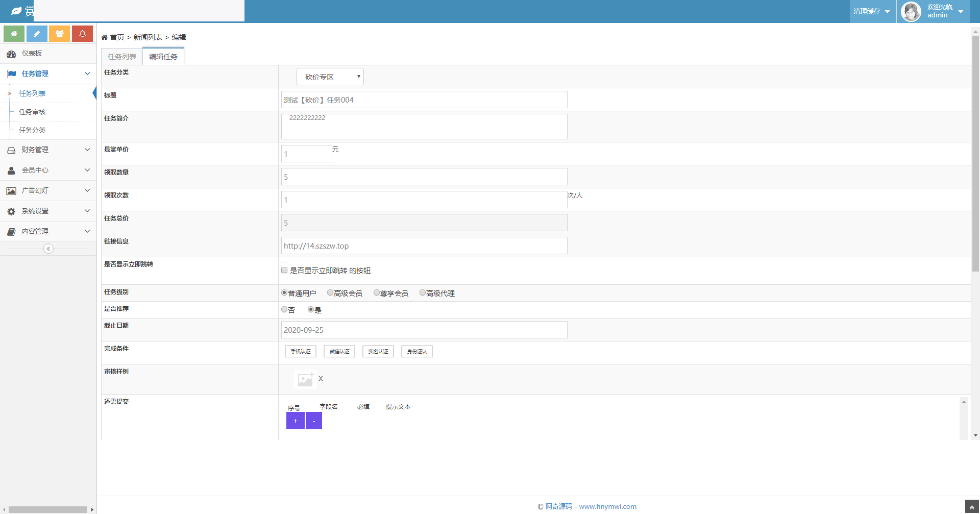
Task: Expand the 财务管理 sidebar menu
Action: (48, 150)
